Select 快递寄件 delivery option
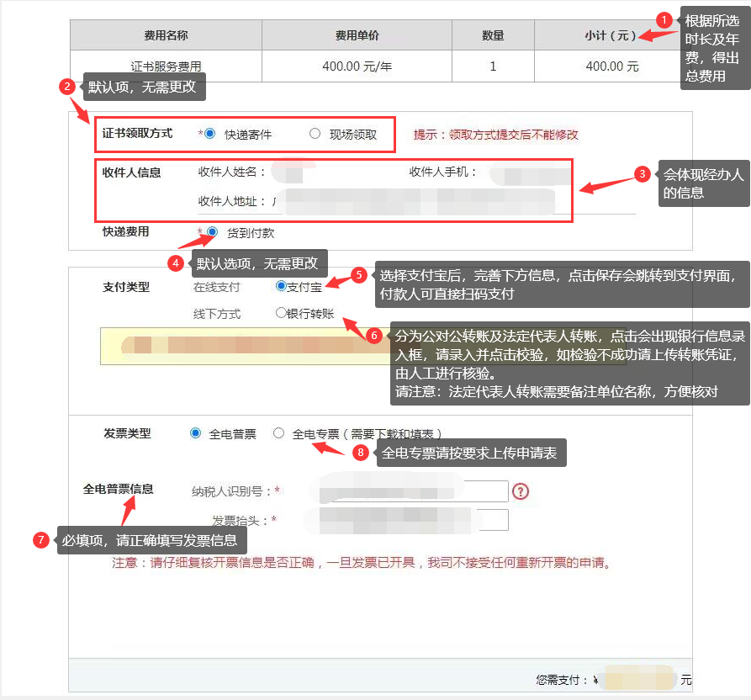The image size is (751, 700). click(x=210, y=134)
